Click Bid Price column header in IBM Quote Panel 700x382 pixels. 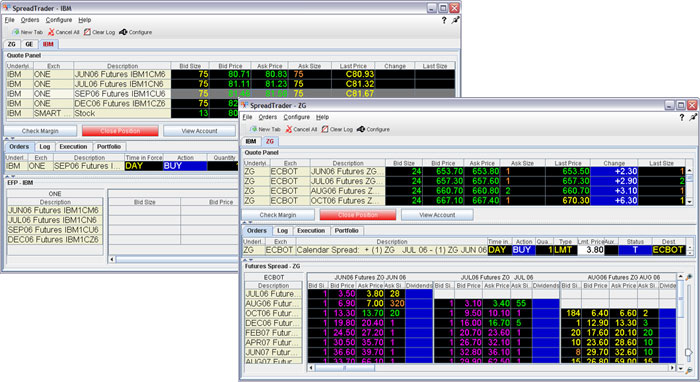pyautogui.click(x=230, y=66)
